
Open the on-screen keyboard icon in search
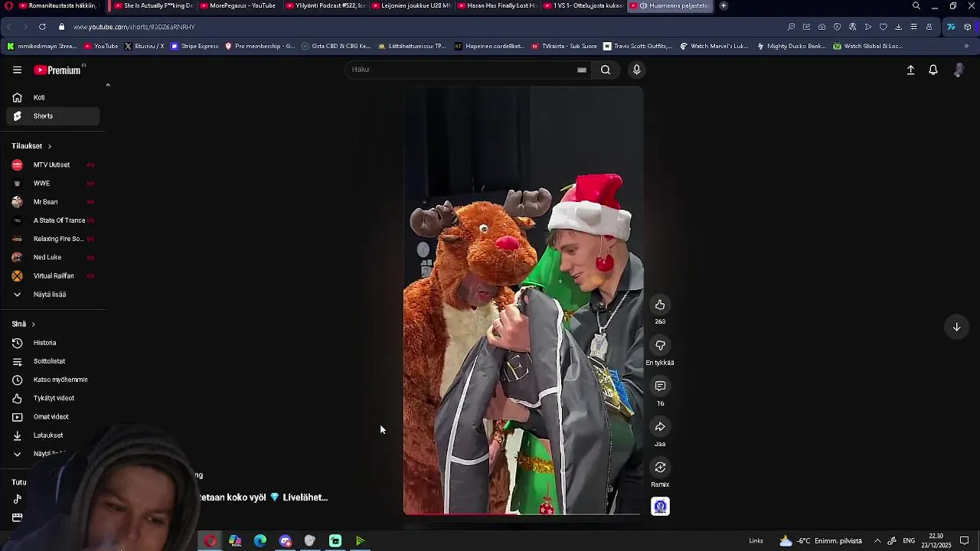point(582,70)
